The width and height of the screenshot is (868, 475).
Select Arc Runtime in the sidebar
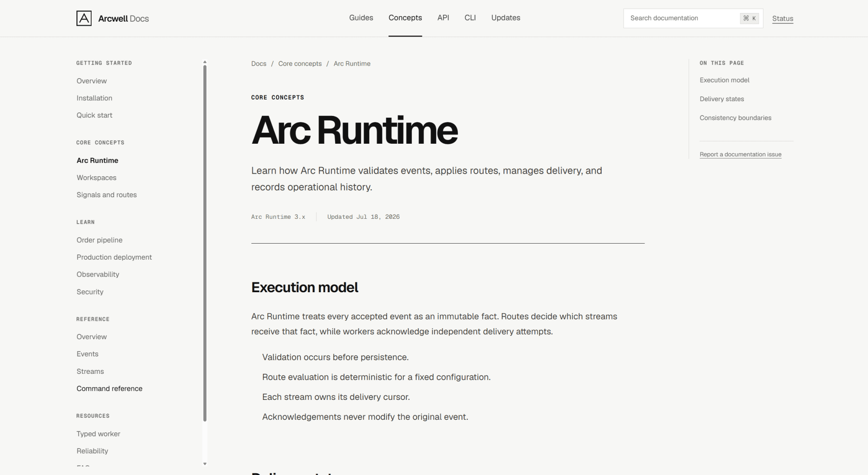point(97,160)
